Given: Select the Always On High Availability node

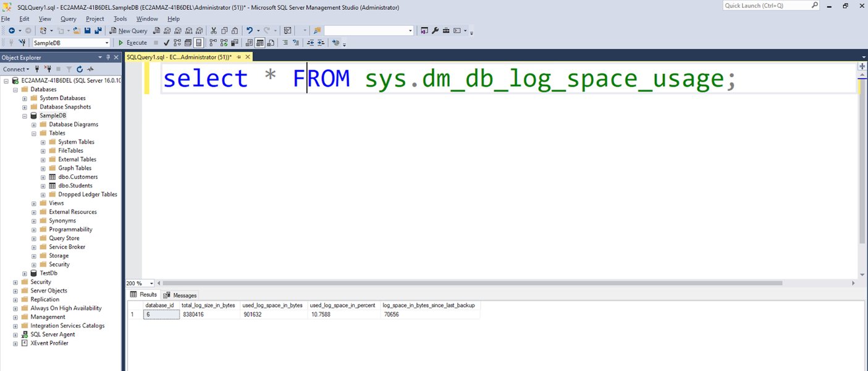Looking at the screenshot, I should [66, 308].
